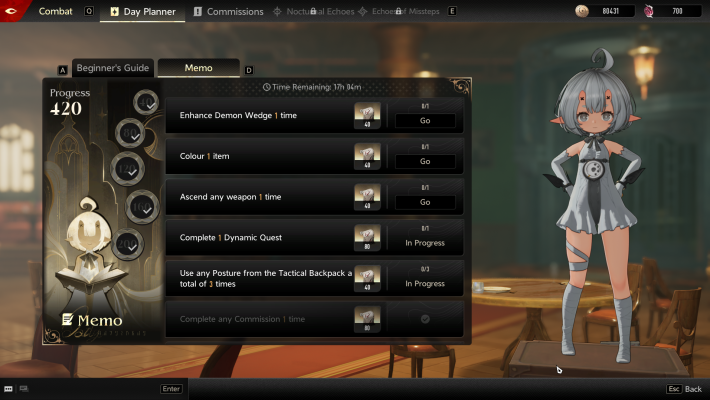The height and width of the screenshot is (400, 710).
Task: Select reward icon for Enhance Demon Wedge
Action: coord(367,115)
